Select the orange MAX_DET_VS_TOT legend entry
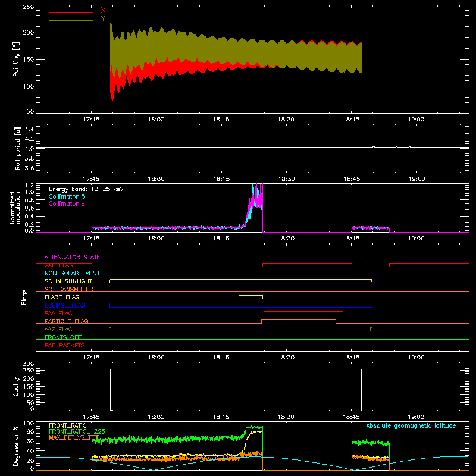The image size is (476, 476). coord(74,437)
